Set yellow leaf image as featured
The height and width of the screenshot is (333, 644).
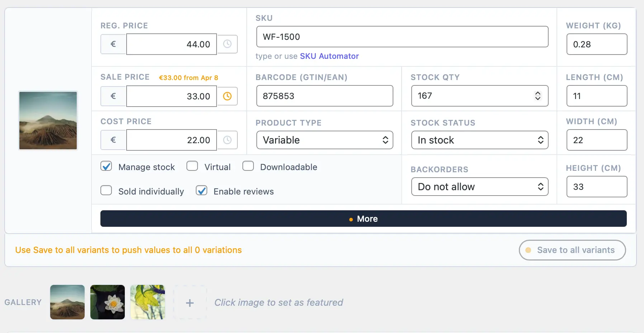point(148,302)
